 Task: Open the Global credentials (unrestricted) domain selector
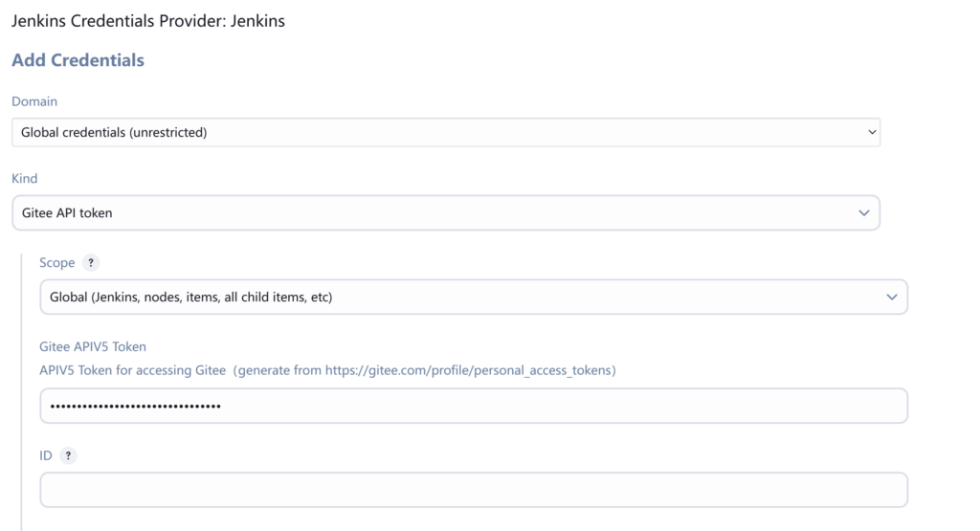(445, 132)
